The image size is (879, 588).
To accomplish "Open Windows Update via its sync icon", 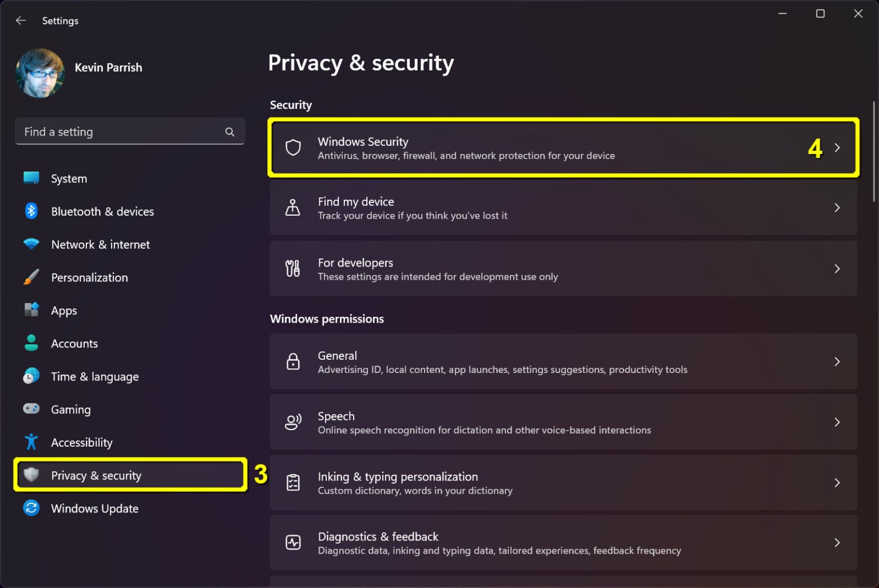I will click(x=31, y=508).
